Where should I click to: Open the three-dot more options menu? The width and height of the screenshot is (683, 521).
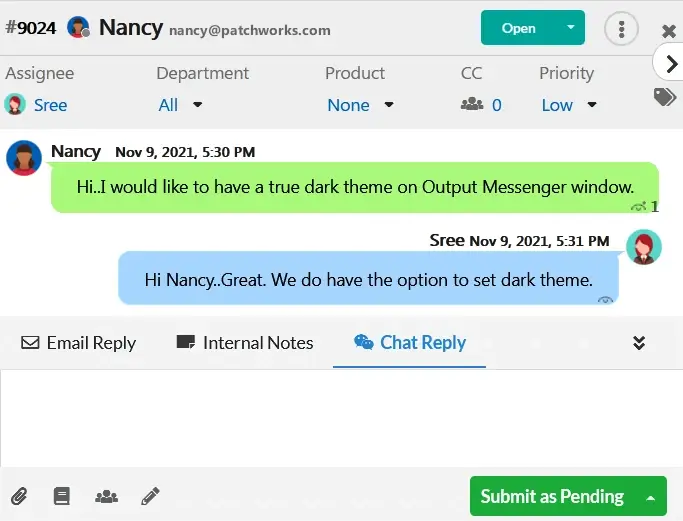621,28
